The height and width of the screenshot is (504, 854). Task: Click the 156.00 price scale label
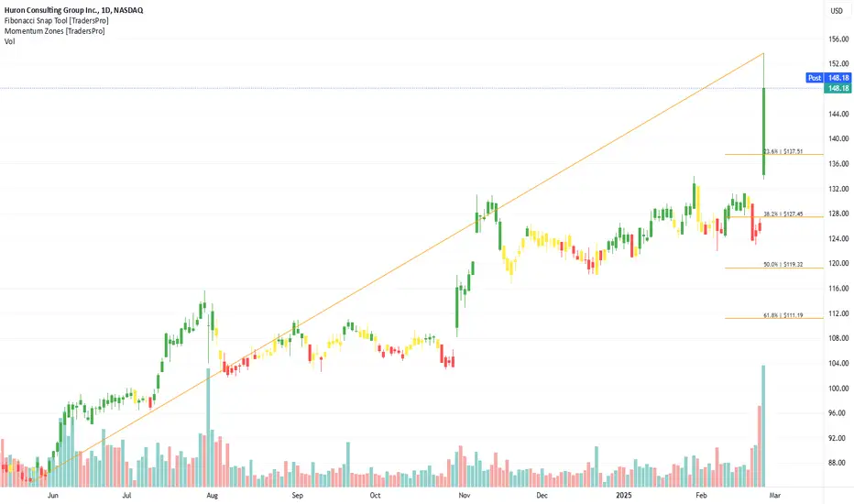(x=838, y=39)
